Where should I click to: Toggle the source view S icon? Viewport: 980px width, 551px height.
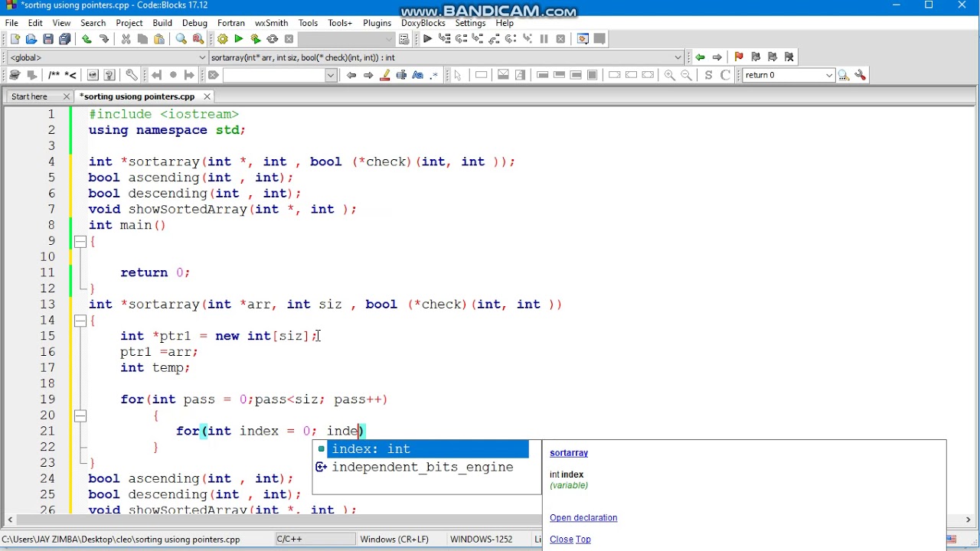pos(709,75)
